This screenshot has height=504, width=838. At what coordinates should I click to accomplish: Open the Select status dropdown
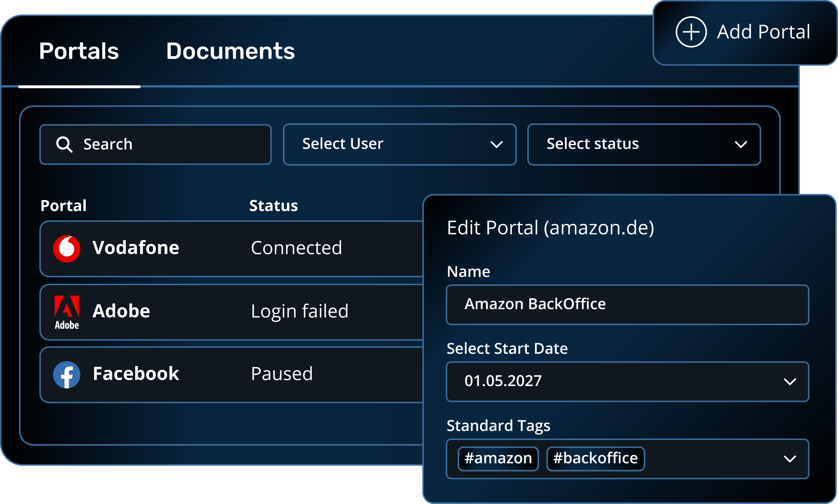(x=644, y=144)
